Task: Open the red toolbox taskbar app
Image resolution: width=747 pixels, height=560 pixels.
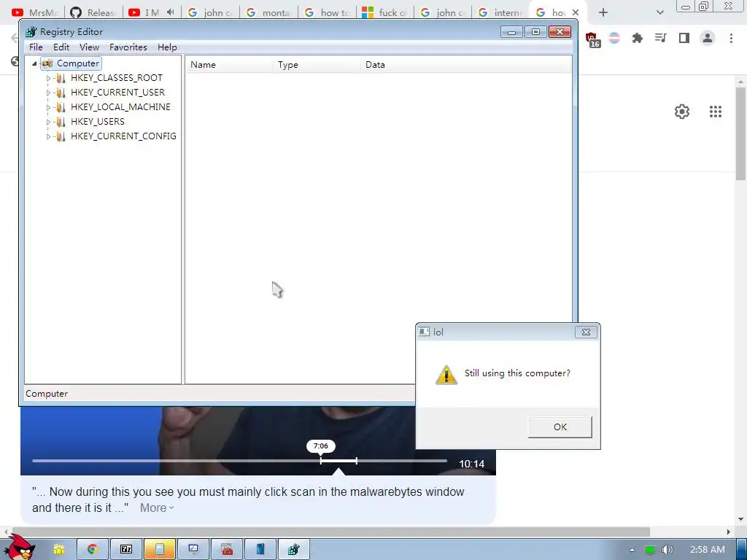Action: (x=227, y=550)
